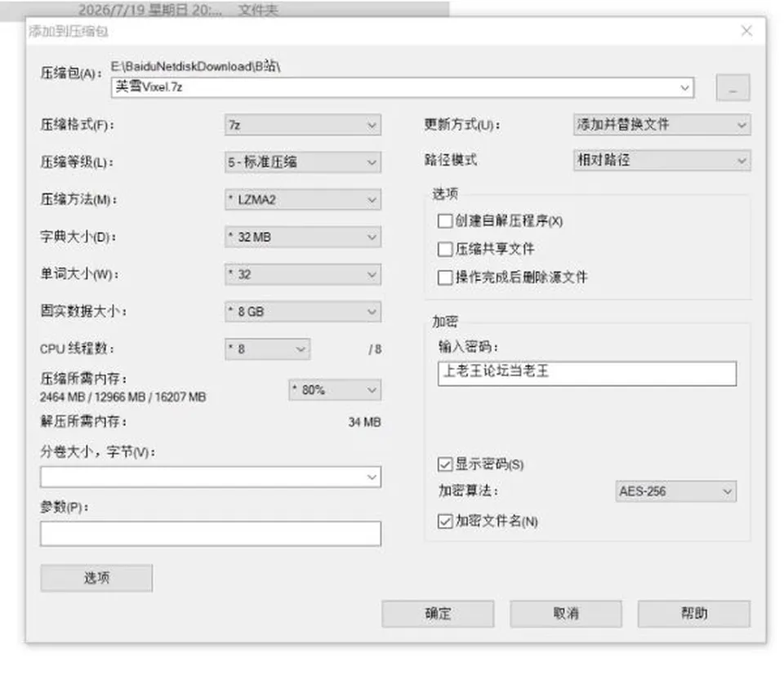Open the 压缩方法 LZMA2 dropdown
Screen dimensions: 784x684
point(302,200)
